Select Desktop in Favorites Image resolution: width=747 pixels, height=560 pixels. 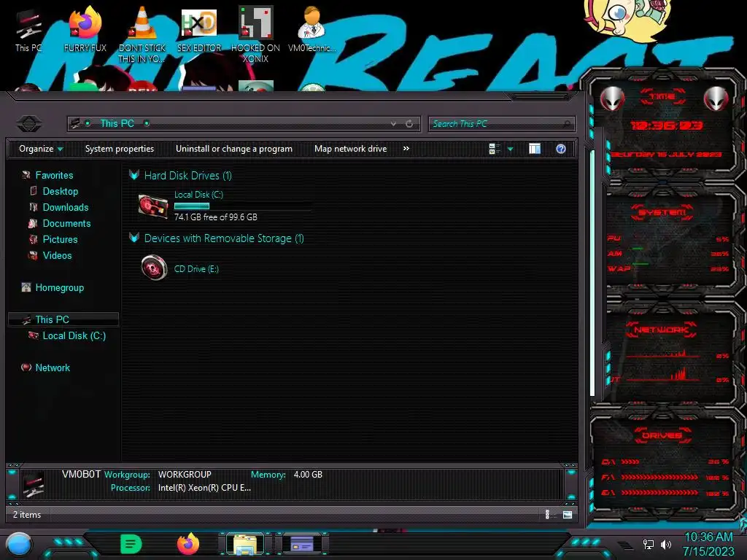coord(61,192)
